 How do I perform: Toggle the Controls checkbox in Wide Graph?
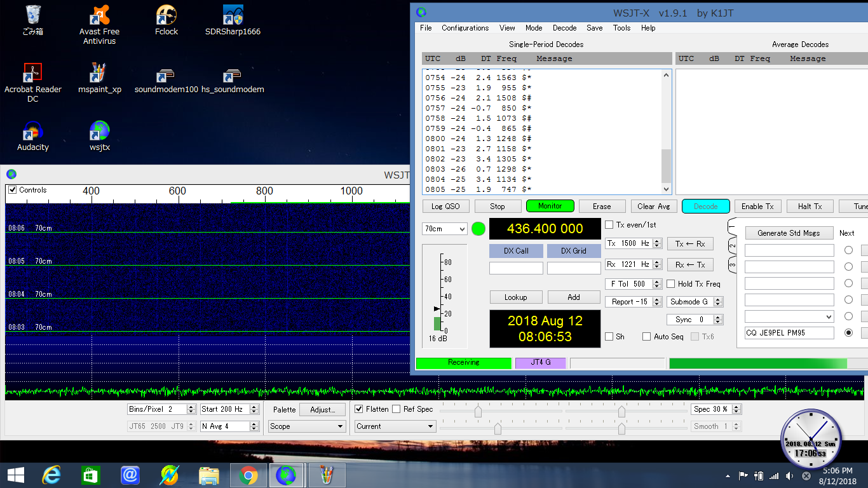coord(12,190)
